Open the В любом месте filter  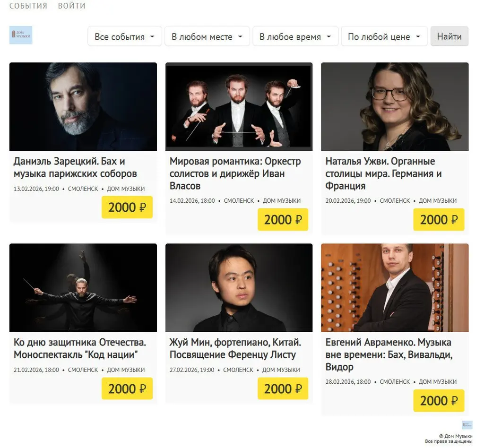pyautogui.click(x=207, y=36)
